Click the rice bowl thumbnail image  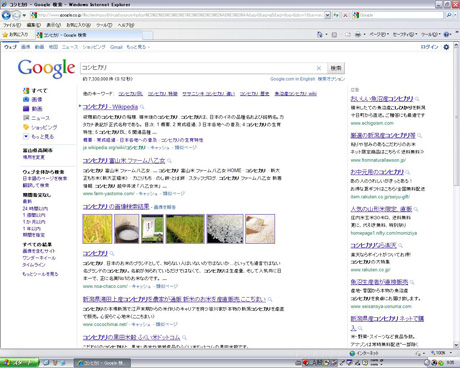coord(126,229)
